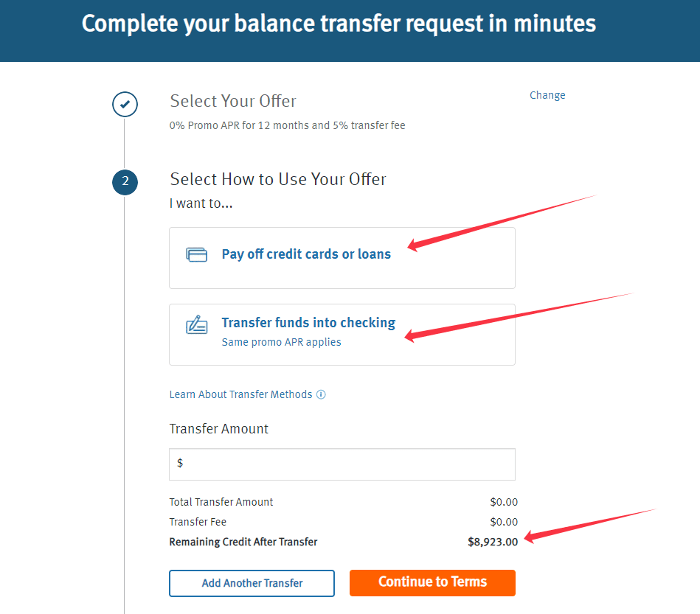This screenshot has width=700, height=614.
Task: Focus the Transfer Amount input field
Action: click(342, 464)
